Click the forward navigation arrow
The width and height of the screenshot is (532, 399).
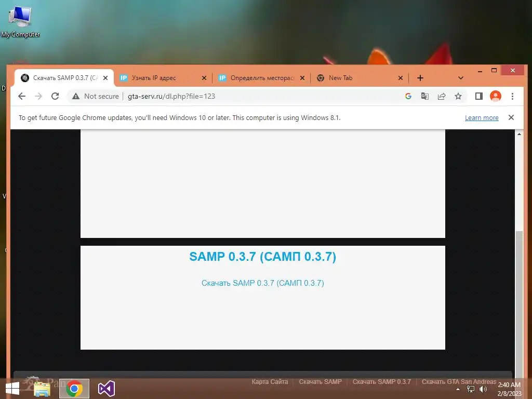(x=38, y=96)
